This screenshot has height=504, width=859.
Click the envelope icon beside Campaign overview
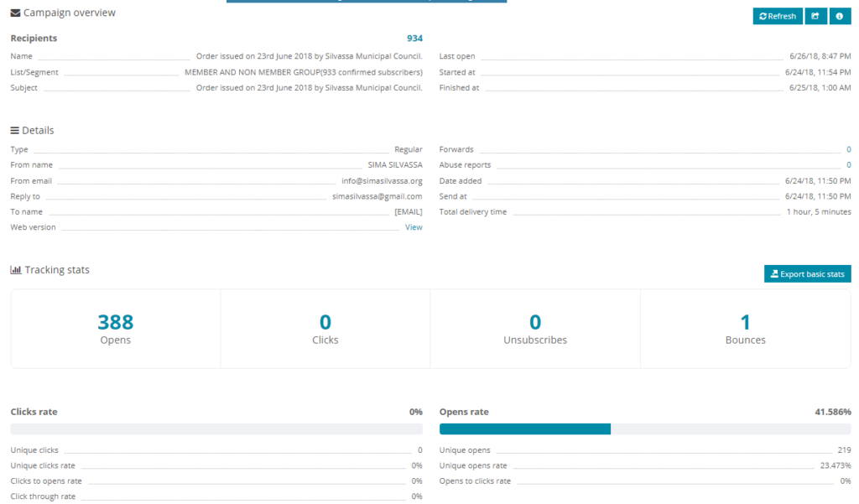coord(15,13)
